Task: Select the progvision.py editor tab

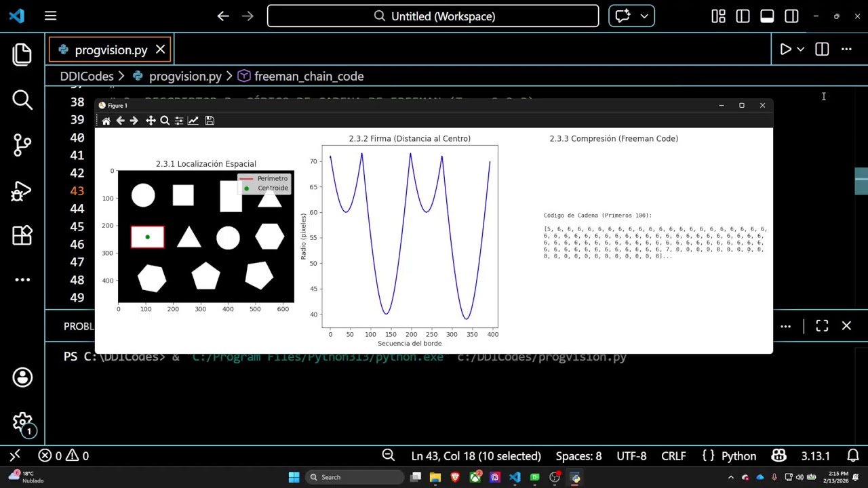Action: click(x=110, y=49)
